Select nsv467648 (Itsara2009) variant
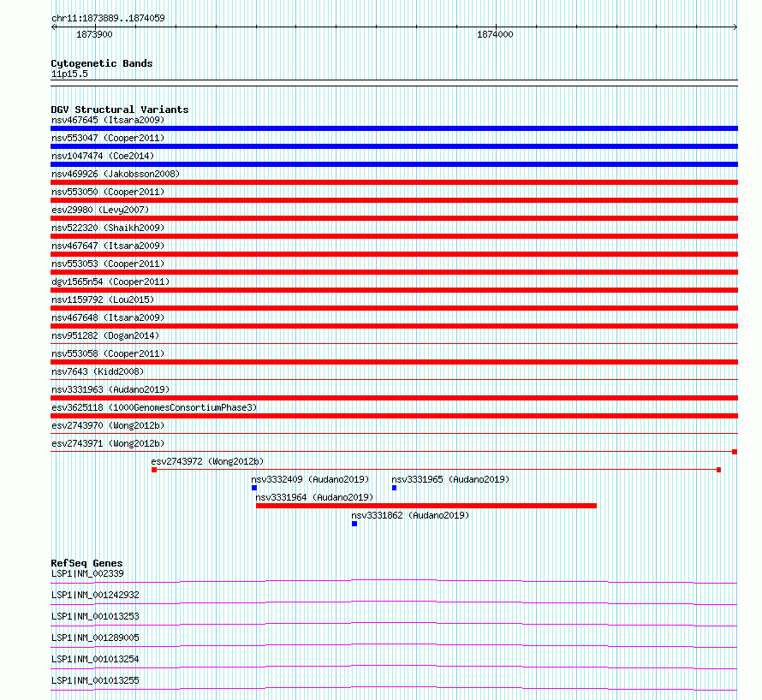Viewport: 762px width, 700px height. pyautogui.click(x=108, y=317)
